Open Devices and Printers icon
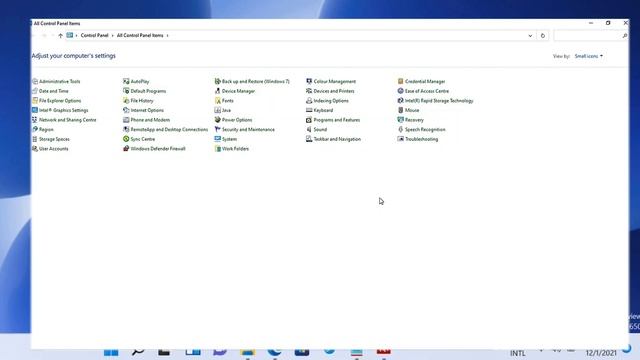Image resolution: width=640 pixels, height=360 pixels. 309,91
